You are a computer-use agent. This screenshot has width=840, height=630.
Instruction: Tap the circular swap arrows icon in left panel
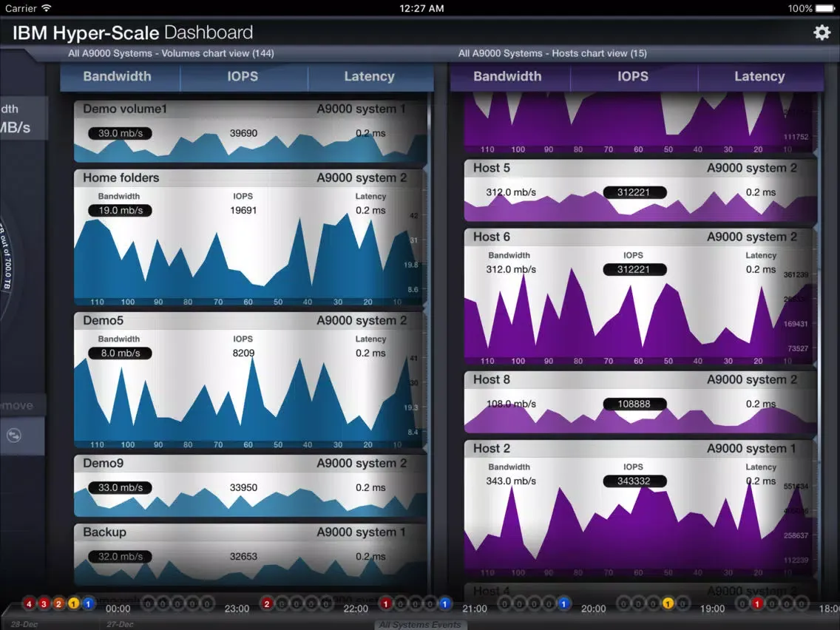tap(14, 435)
